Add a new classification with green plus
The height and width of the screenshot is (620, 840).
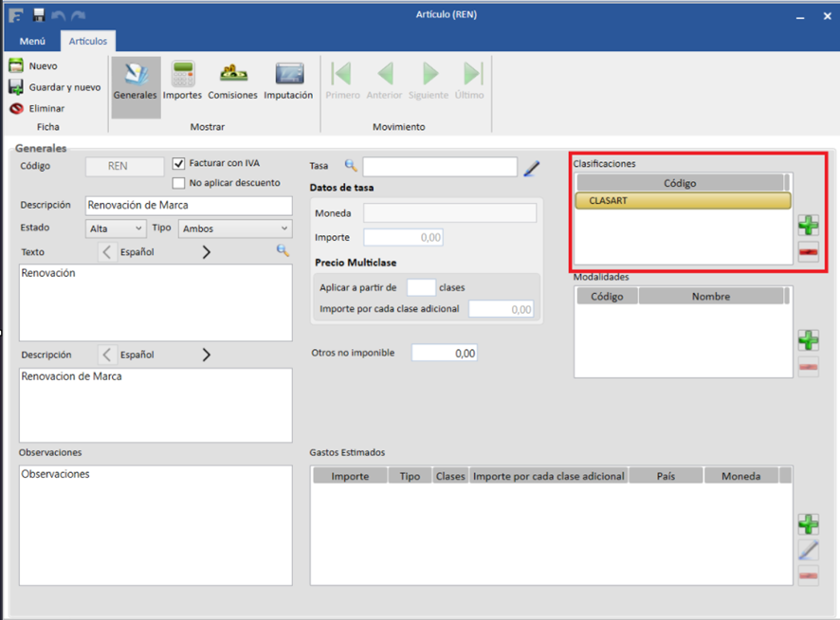pyautogui.click(x=808, y=225)
